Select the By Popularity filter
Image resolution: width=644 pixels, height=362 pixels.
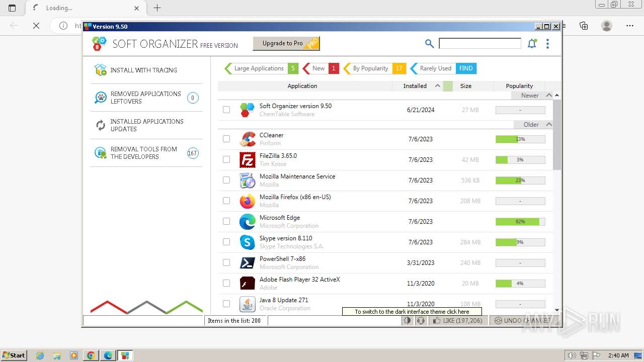tap(374, 68)
